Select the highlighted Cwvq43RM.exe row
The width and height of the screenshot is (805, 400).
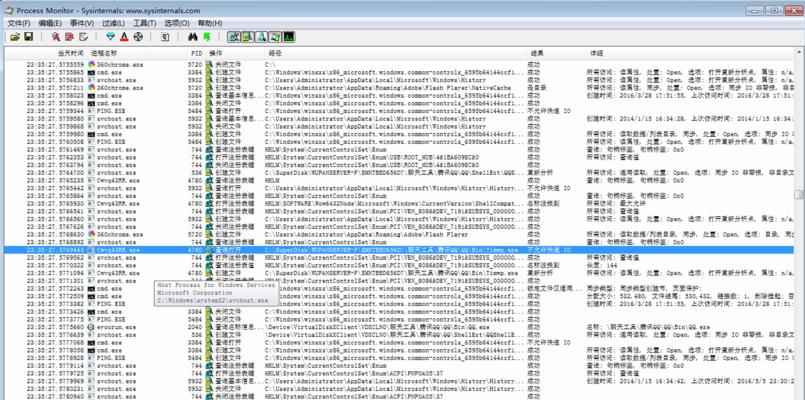coord(400,250)
